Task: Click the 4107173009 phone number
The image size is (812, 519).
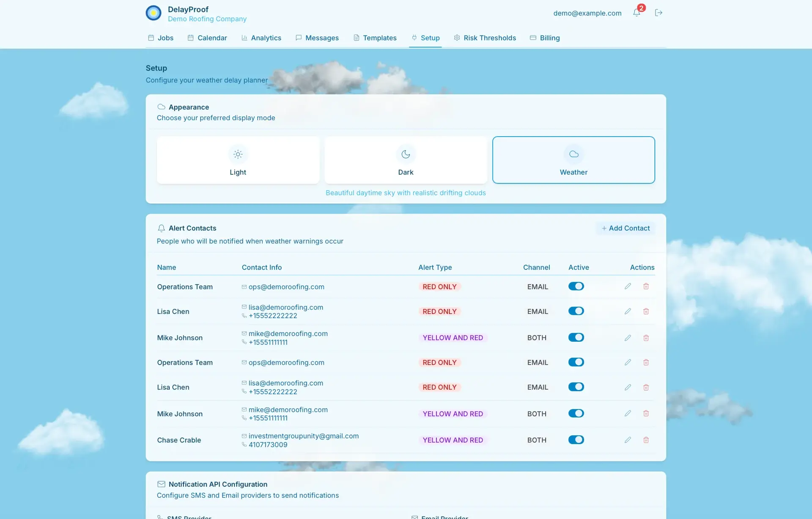Action: click(268, 445)
